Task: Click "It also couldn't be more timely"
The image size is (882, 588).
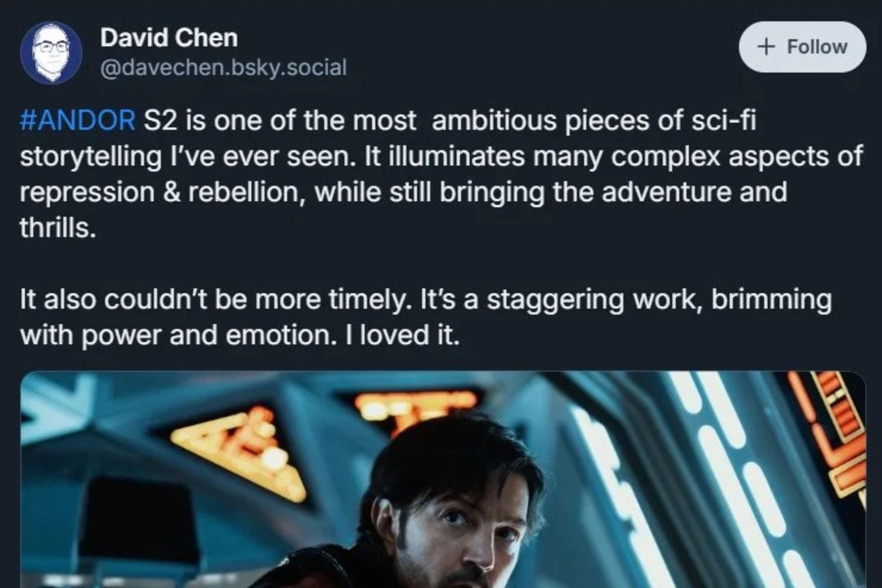Action: [213, 300]
